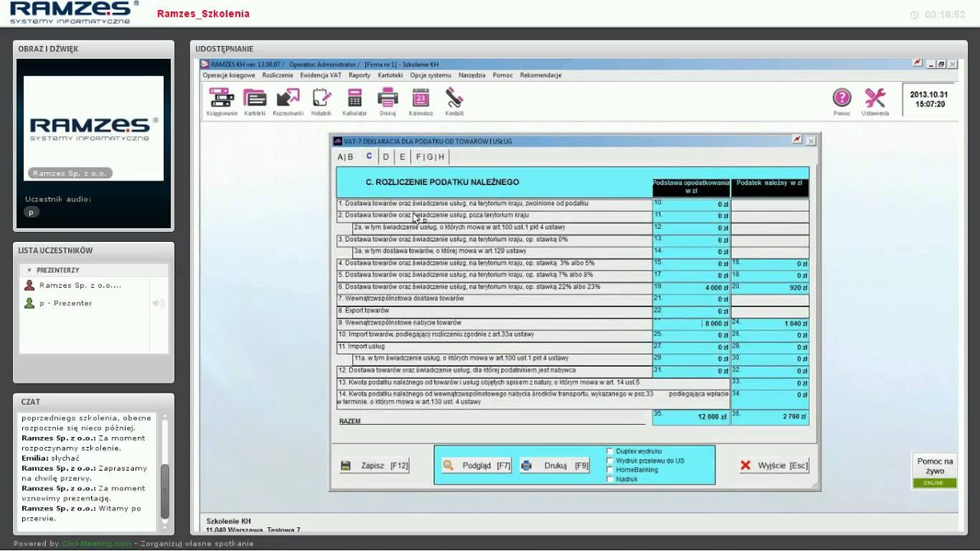Image resolution: width=980 pixels, height=551 pixels.
Task: Click field 20 value 920 zł
Action: pyautogui.click(x=770, y=288)
